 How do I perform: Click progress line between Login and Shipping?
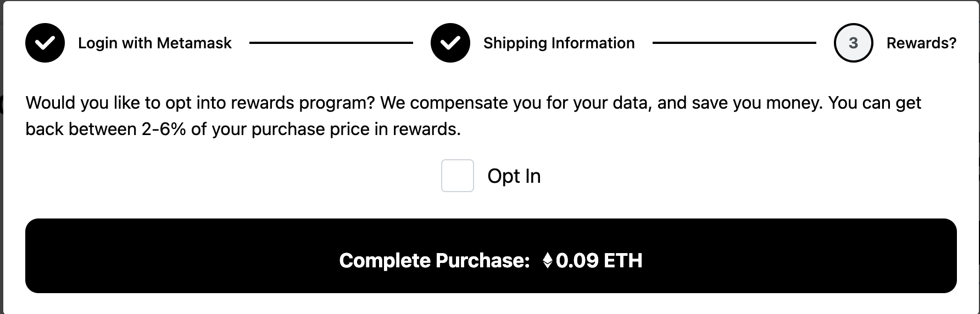pos(331,43)
